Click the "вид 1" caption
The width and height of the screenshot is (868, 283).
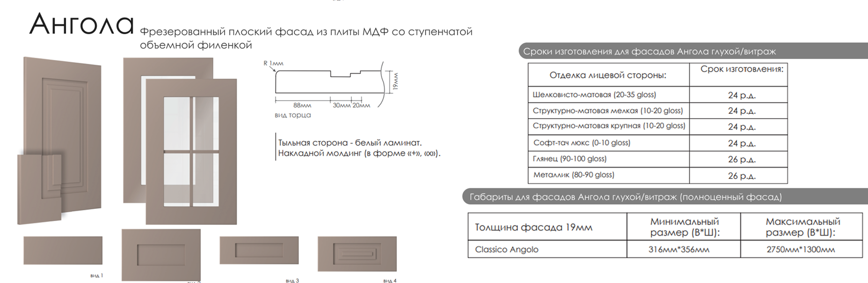coord(96,276)
